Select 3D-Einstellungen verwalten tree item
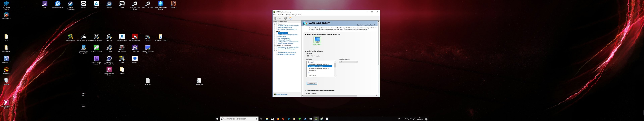 click(285, 28)
